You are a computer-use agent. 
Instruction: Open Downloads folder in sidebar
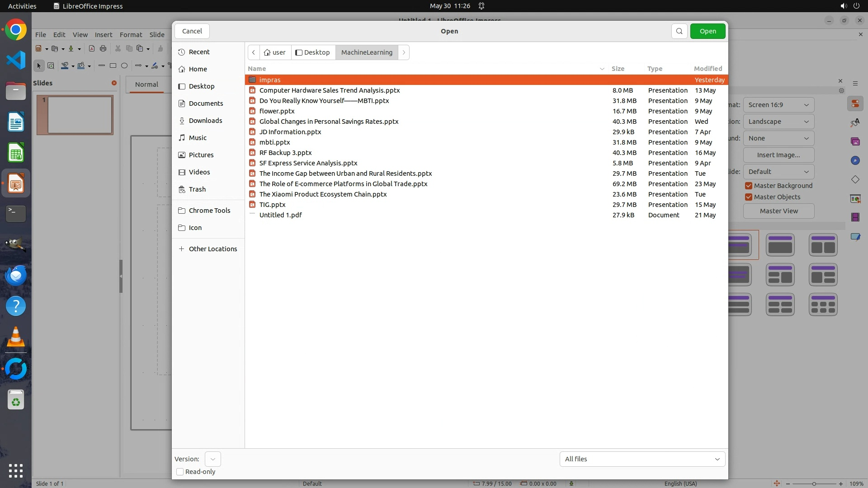point(205,121)
